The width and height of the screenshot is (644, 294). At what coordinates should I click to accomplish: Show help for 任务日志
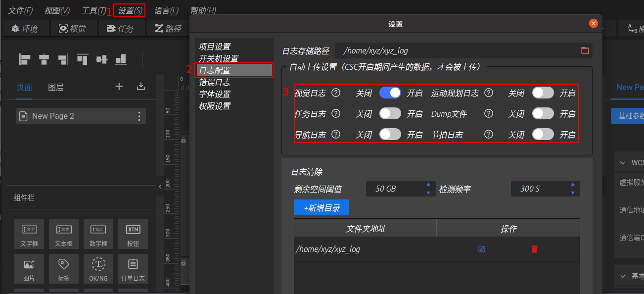pos(336,113)
